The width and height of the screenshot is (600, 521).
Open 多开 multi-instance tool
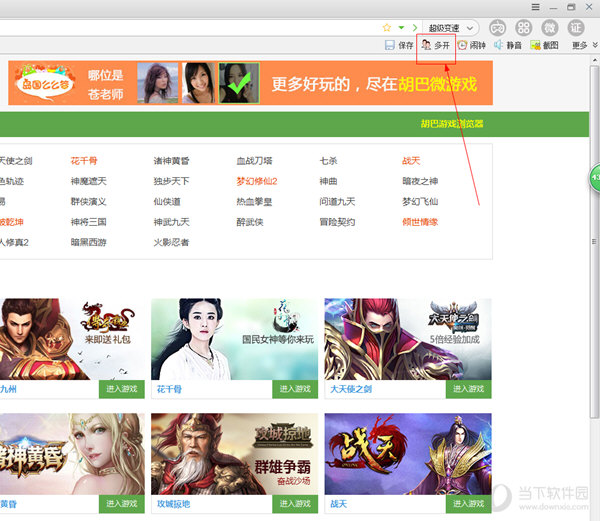click(435, 46)
